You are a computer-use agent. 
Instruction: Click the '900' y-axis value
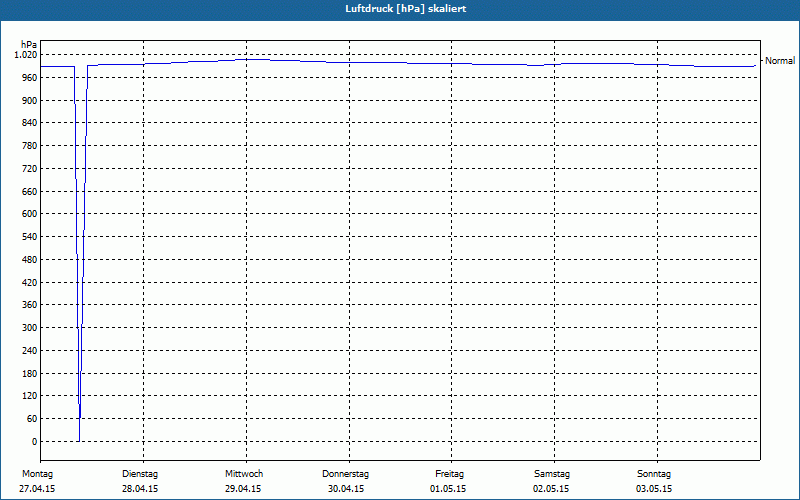pyautogui.click(x=31, y=101)
